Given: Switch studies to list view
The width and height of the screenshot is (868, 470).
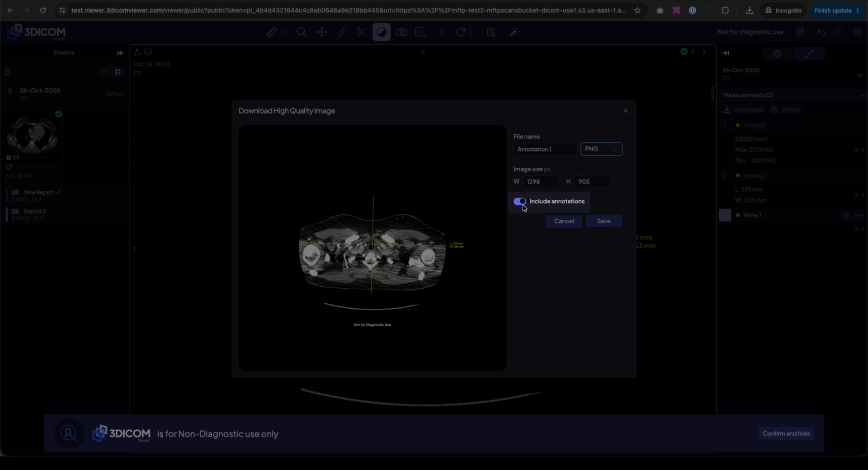Looking at the screenshot, I should pyautogui.click(x=105, y=71).
